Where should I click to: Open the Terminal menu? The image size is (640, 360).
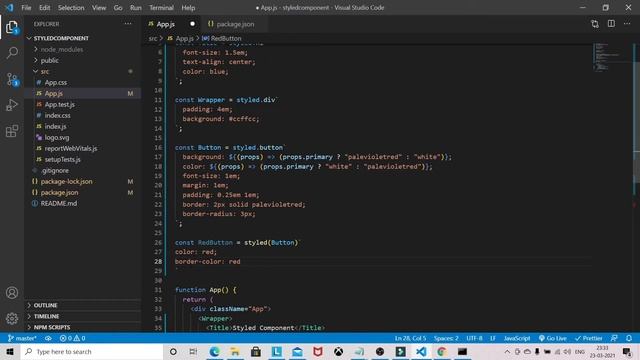(x=161, y=8)
